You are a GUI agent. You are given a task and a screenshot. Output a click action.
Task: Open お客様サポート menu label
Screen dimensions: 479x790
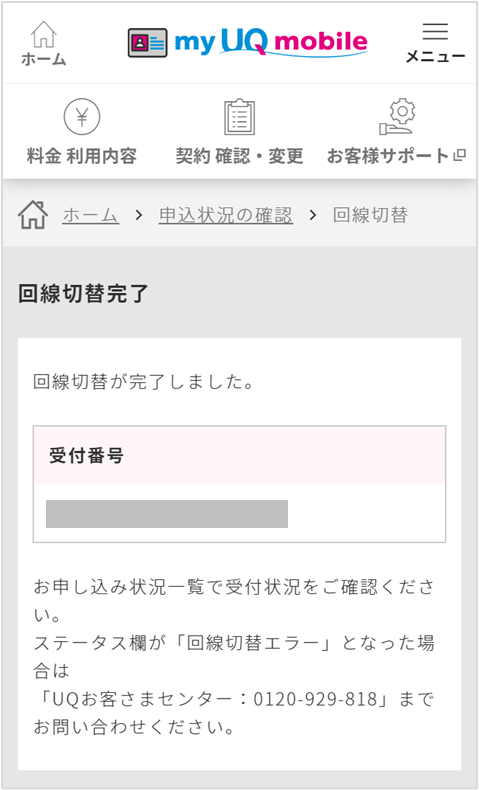pos(388,156)
